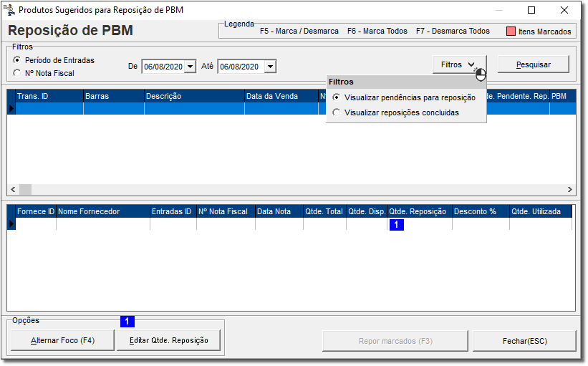Click the Nº Nota Fiscal column header in lower grid
The height and width of the screenshot is (366, 588).
tap(226, 211)
